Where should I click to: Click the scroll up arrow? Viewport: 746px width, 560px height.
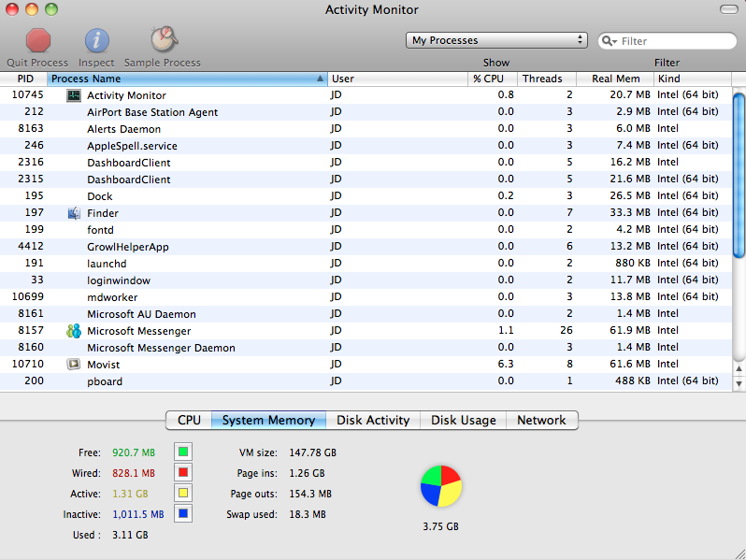[x=739, y=368]
